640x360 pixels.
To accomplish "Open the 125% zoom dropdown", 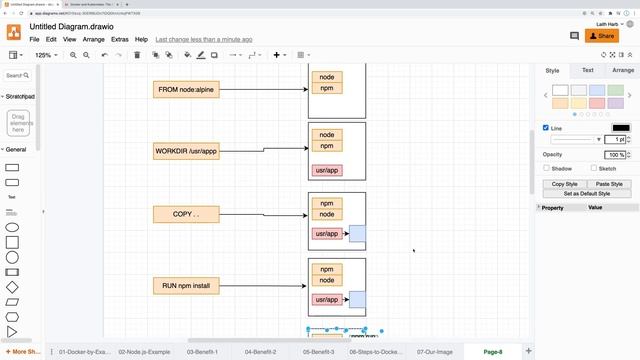I will tap(46, 55).
